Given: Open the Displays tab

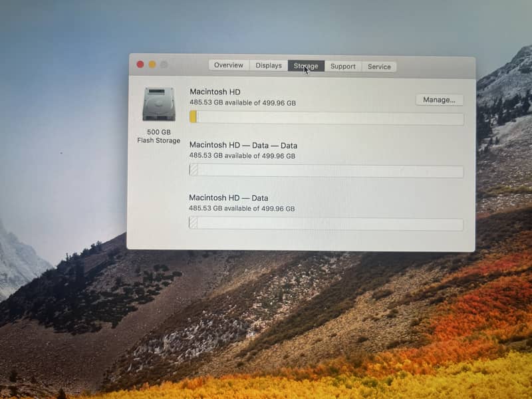Looking at the screenshot, I should (269, 65).
